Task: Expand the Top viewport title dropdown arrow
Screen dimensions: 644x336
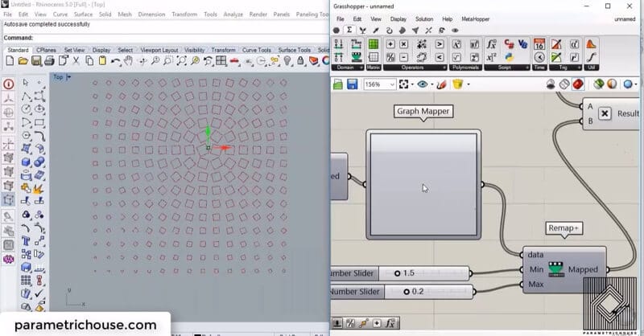Action: (x=69, y=77)
